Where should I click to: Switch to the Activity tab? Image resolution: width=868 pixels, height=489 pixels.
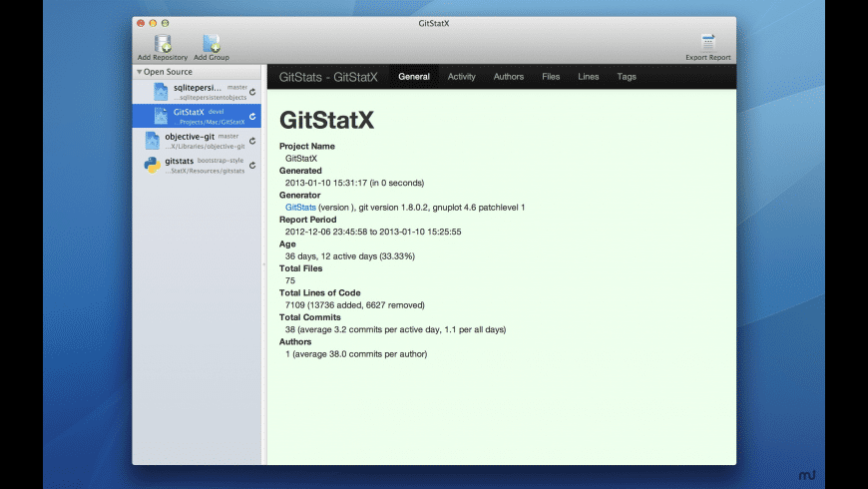pos(461,77)
